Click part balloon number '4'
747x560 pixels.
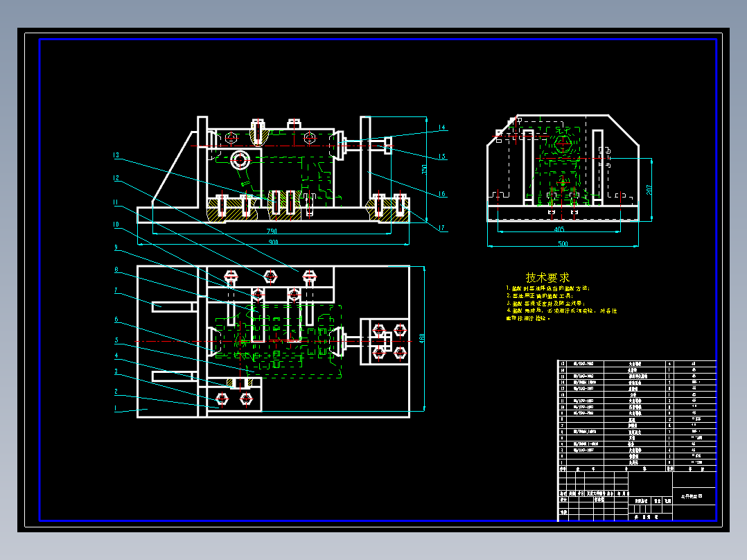coord(116,356)
